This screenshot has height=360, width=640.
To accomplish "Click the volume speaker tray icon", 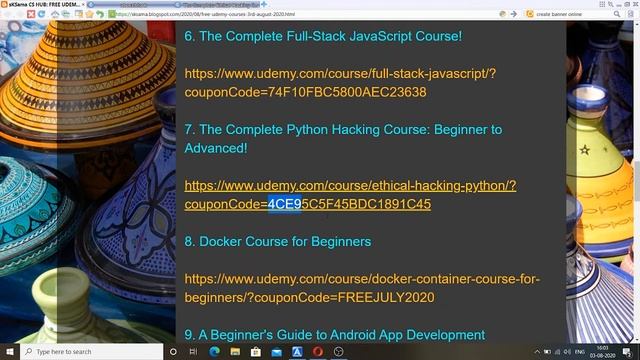I will click(x=567, y=351).
